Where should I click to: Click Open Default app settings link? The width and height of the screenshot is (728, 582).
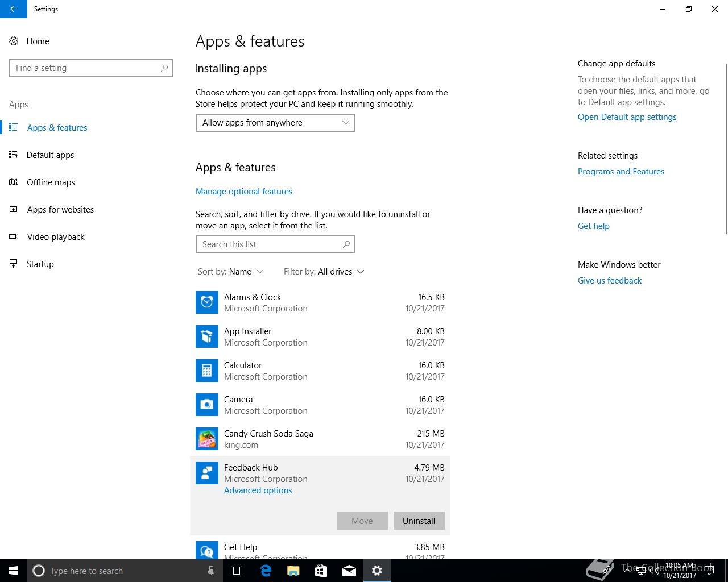tap(627, 117)
